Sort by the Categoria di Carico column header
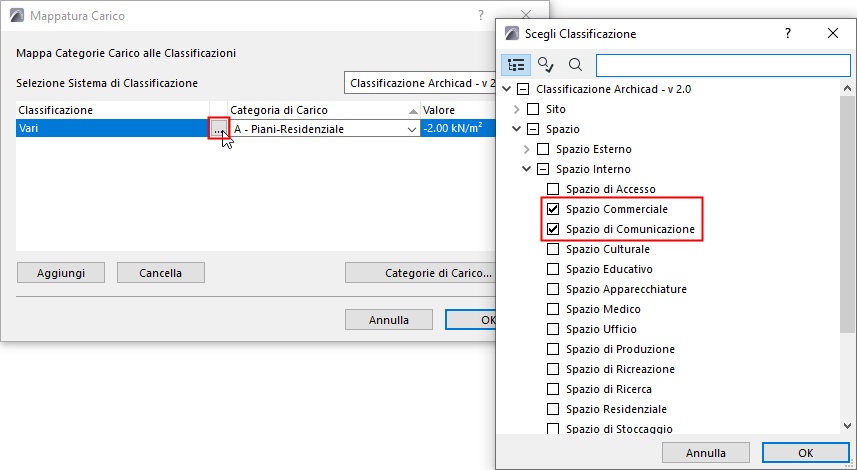This screenshot has width=857, height=470. (x=320, y=110)
